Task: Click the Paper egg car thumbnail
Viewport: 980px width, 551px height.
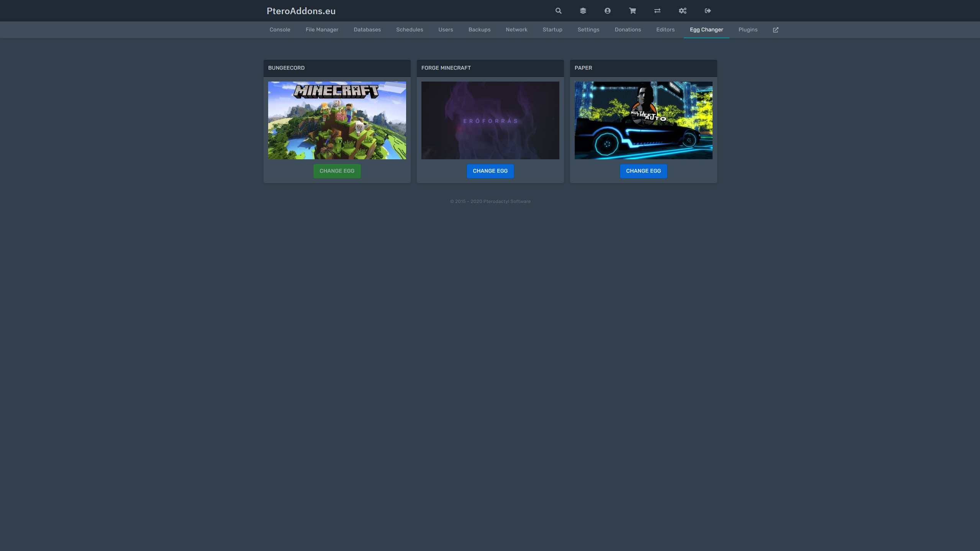Action: [x=643, y=120]
